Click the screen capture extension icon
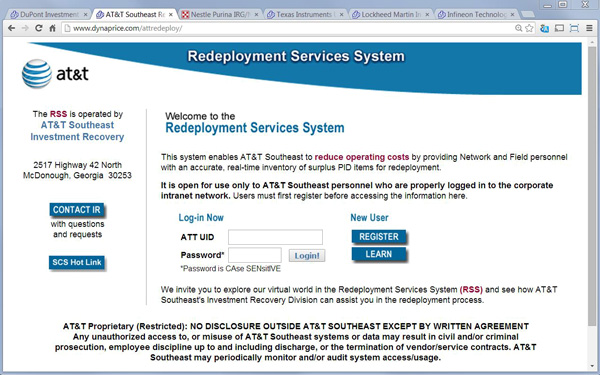Screen dimensions: 600x375 click(574, 28)
